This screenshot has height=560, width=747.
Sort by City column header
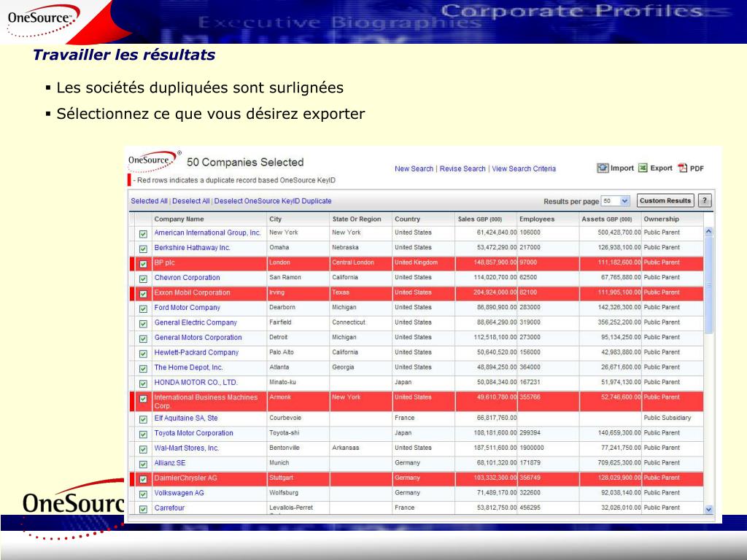[x=275, y=219]
